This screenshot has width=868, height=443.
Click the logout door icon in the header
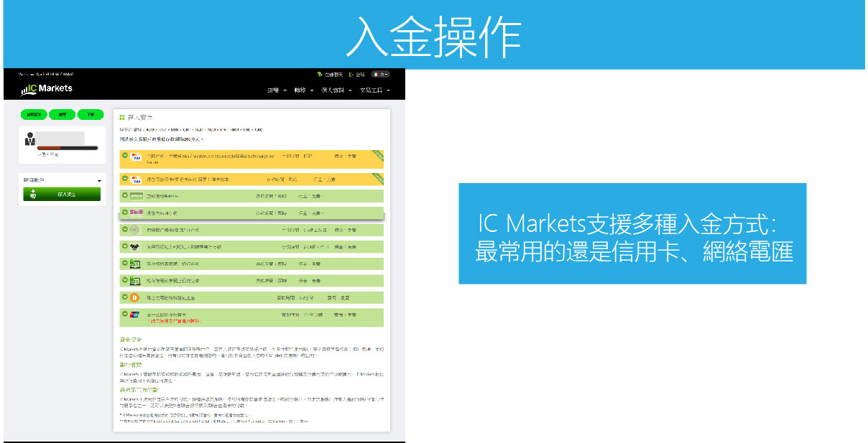click(x=351, y=75)
